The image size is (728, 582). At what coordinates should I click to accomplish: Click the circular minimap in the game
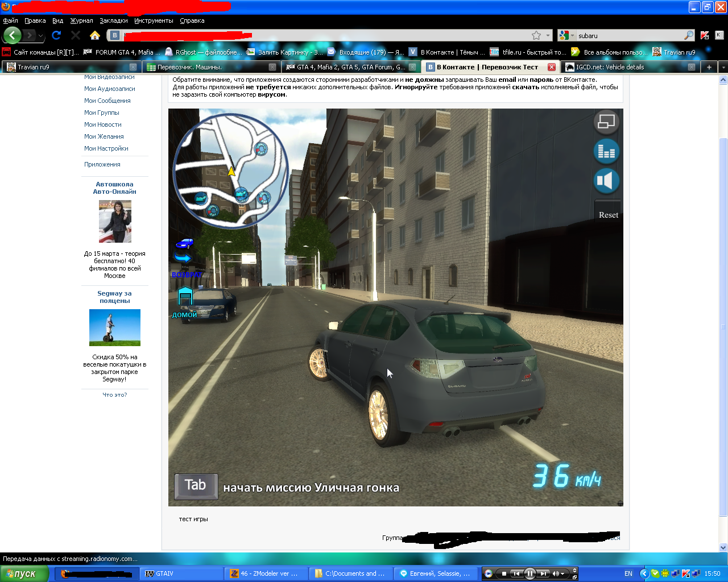pos(230,170)
